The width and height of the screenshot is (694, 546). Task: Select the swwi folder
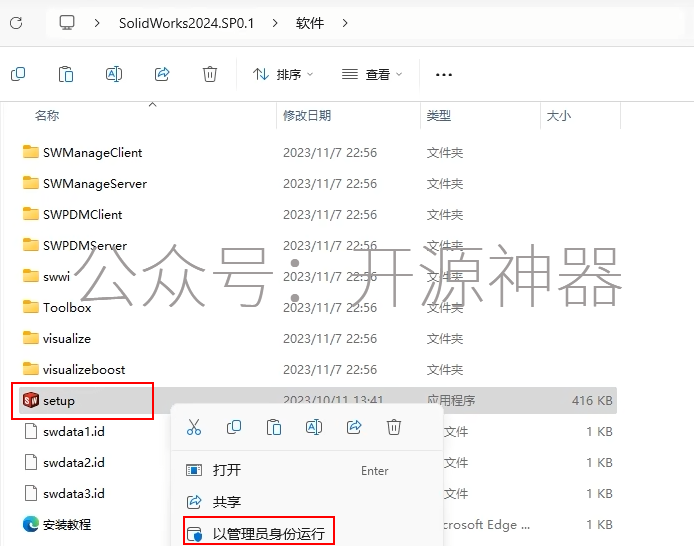coord(56,277)
